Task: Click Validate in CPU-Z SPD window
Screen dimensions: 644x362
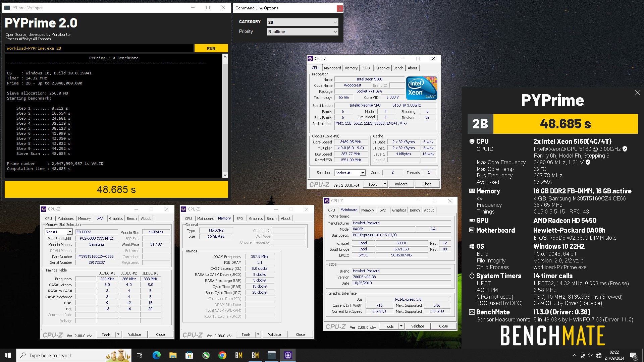Action: (135, 335)
